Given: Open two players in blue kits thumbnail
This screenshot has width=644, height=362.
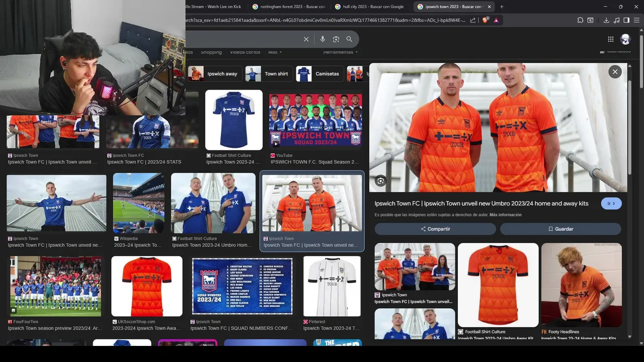Looking at the screenshot, I should click(x=213, y=203).
